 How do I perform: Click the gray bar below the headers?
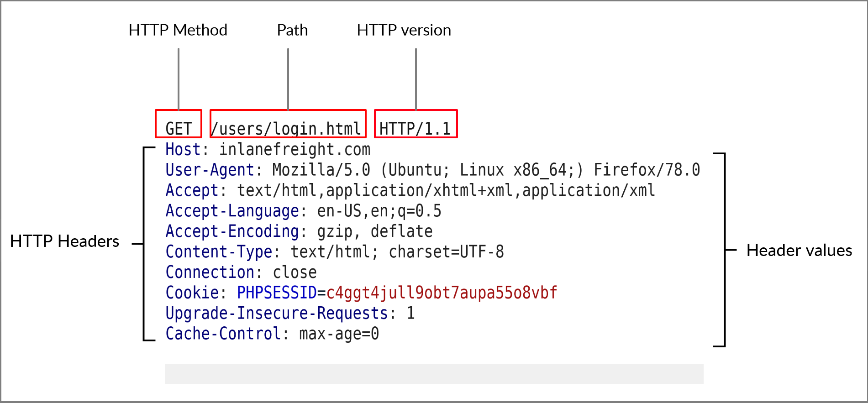click(x=434, y=374)
